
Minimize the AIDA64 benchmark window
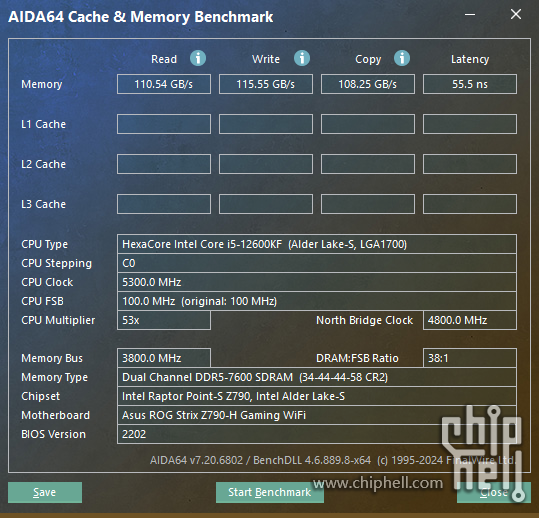click(x=470, y=14)
